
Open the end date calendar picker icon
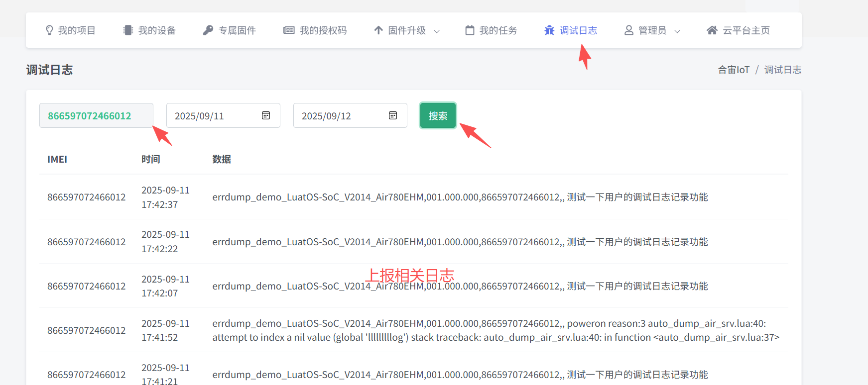click(x=393, y=115)
